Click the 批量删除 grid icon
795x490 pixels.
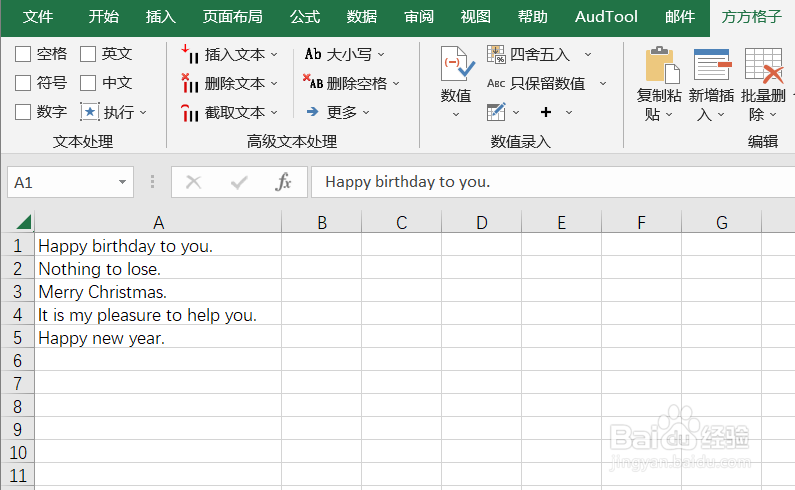point(764,65)
